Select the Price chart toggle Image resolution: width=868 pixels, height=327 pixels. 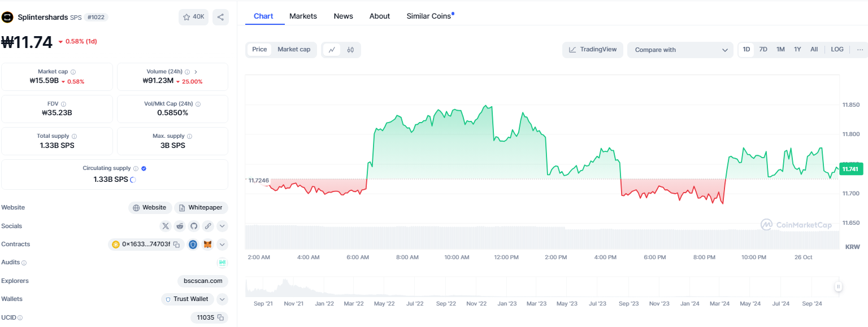pyautogui.click(x=259, y=50)
